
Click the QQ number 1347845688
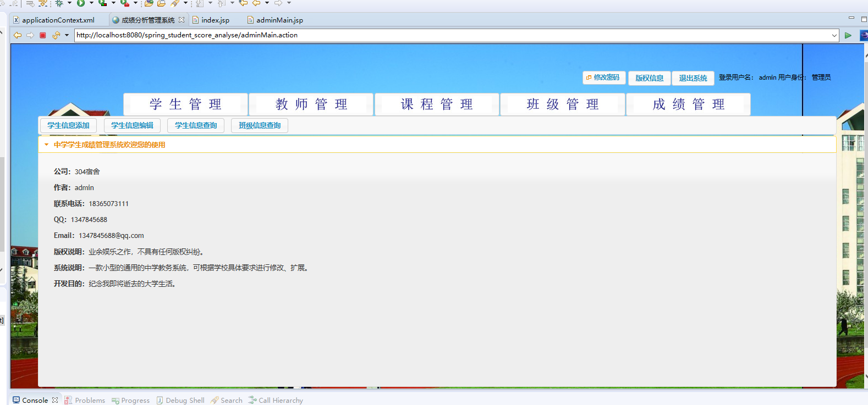[89, 220]
